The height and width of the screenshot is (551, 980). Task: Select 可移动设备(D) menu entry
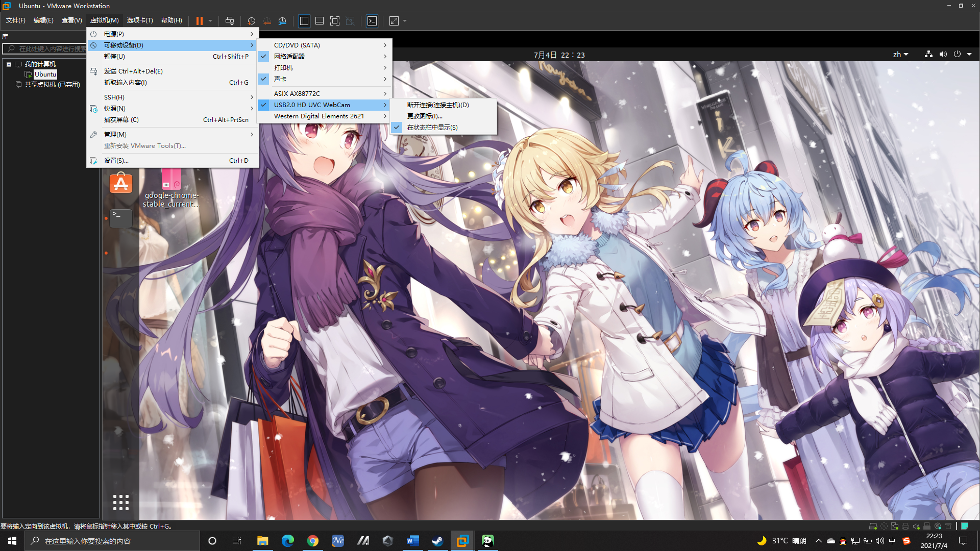tap(173, 45)
